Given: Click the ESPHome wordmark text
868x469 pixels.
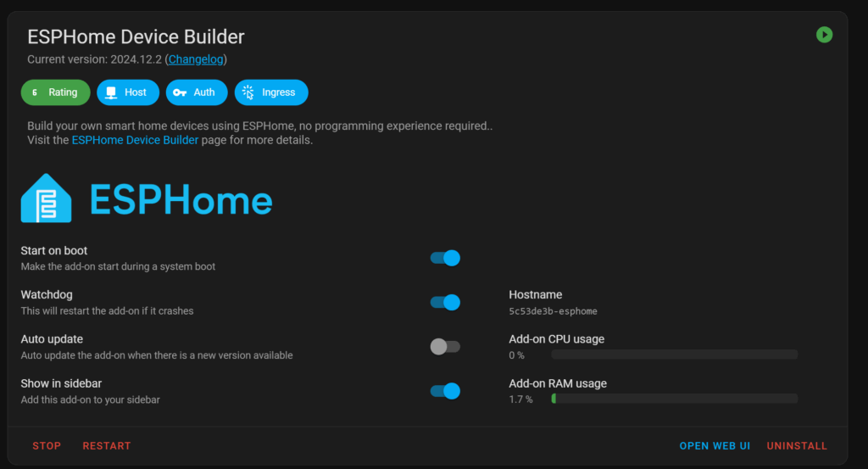Looking at the screenshot, I should [x=181, y=199].
